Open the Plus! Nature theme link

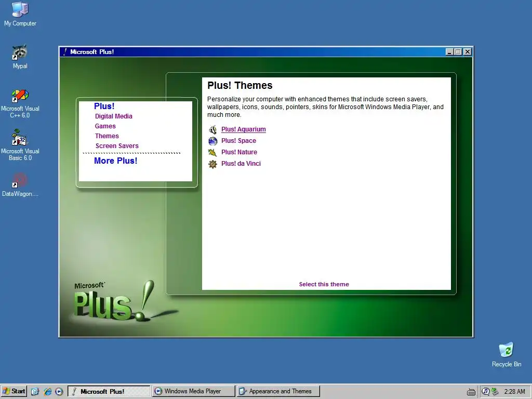click(239, 152)
